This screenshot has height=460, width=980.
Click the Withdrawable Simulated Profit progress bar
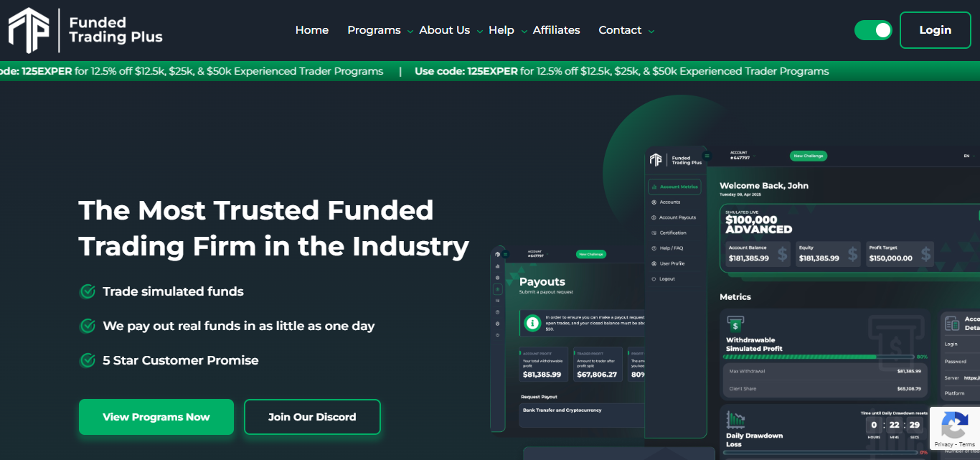pyautogui.click(x=819, y=357)
